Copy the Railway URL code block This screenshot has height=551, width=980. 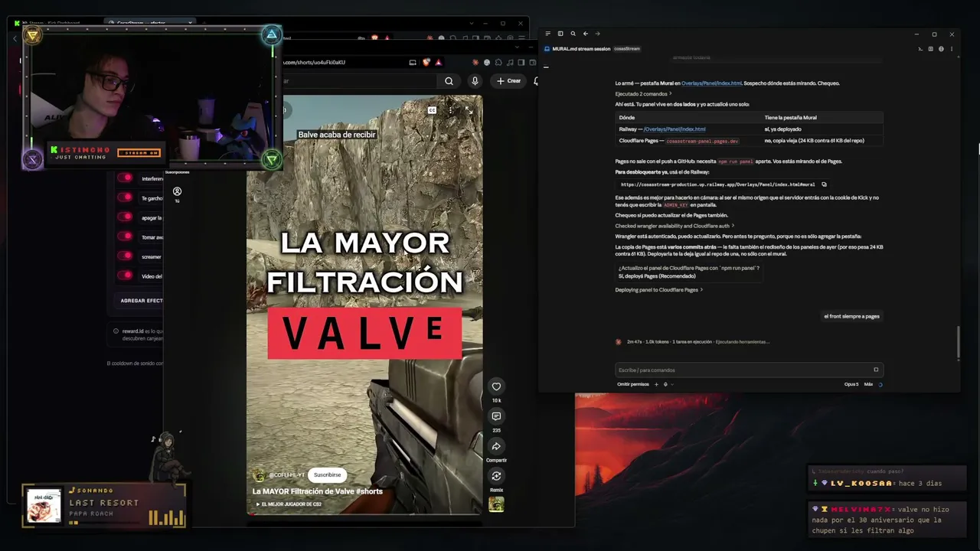click(824, 184)
